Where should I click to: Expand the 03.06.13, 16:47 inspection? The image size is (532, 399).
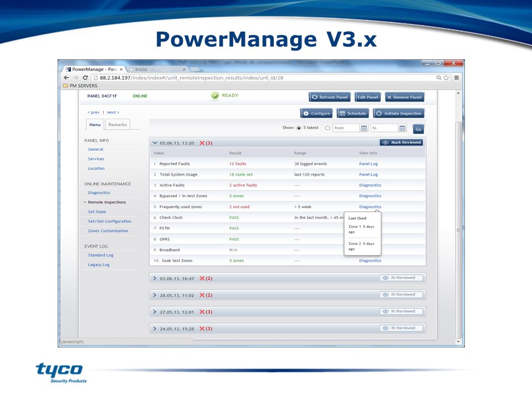pos(155,278)
